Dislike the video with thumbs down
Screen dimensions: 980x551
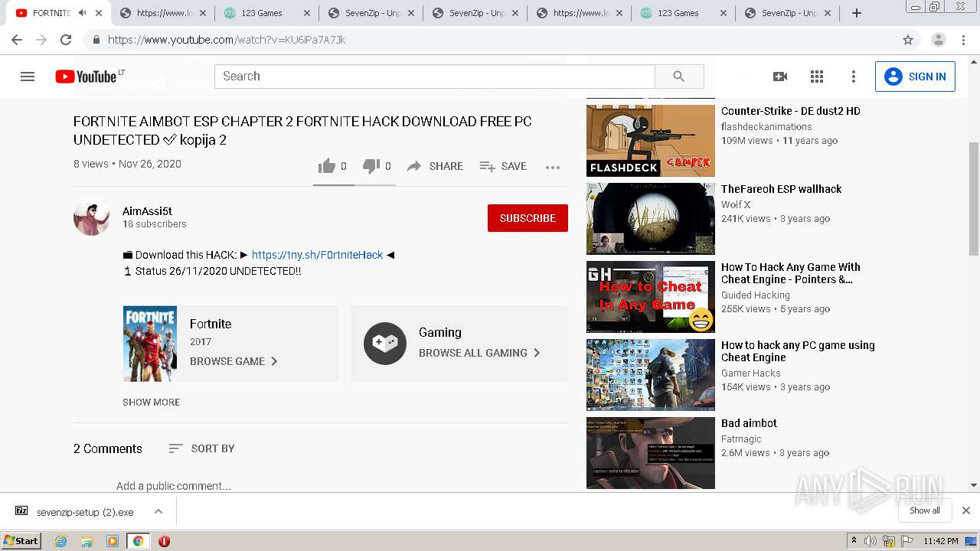[x=371, y=166]
